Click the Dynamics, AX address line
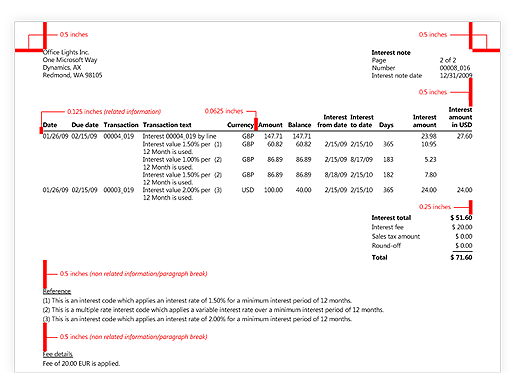Viewport: 515px width, 373px height. click(62, 68)
